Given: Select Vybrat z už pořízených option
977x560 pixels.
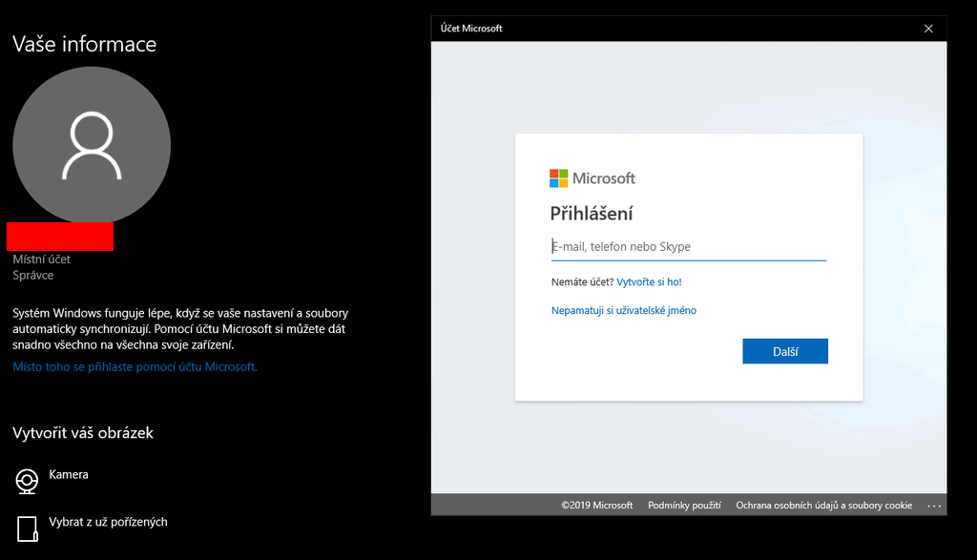Looking at the screenshot, I should click(x=108, y=522).
